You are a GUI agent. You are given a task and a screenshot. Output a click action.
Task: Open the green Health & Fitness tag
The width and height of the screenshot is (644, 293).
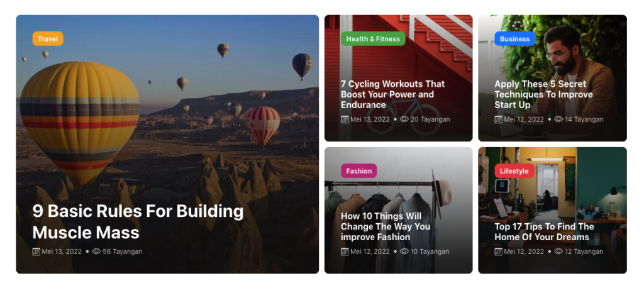373,39
